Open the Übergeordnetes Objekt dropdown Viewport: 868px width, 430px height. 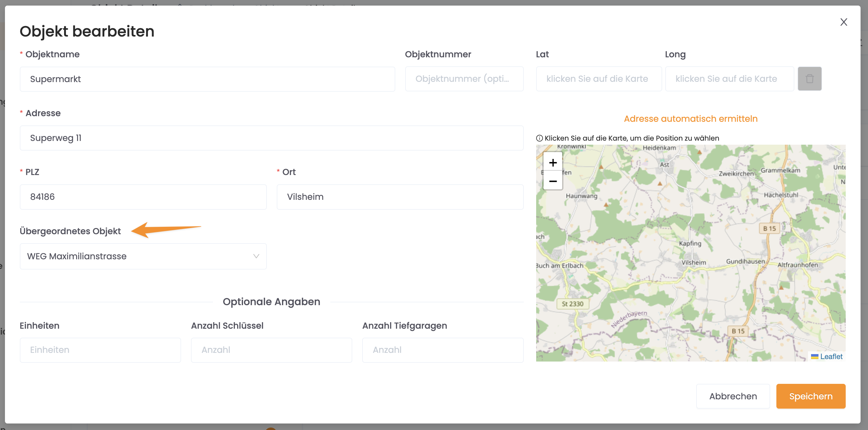(x=143, y=256)
